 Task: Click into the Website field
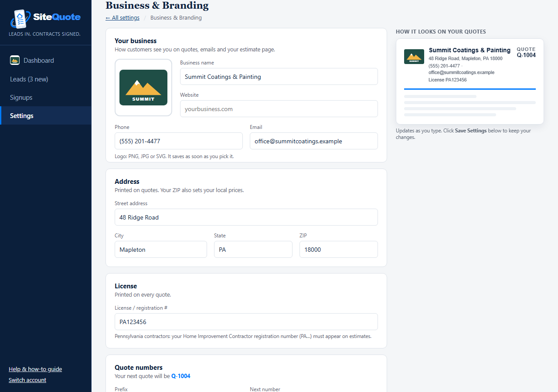pos(279,109)
